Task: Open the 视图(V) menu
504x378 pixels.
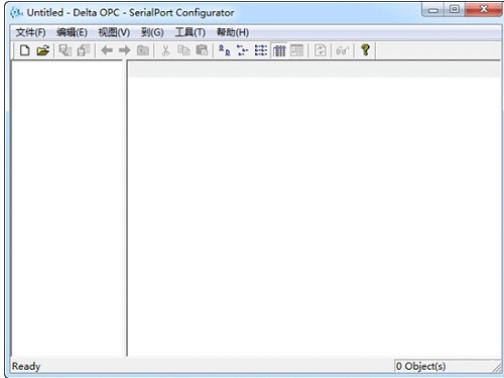Action: click(x=114, y=32)
